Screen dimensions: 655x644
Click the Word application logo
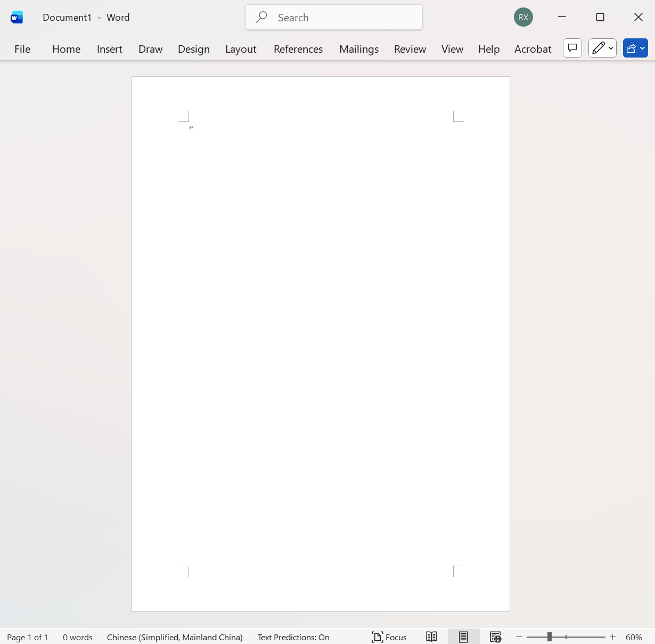17,17
